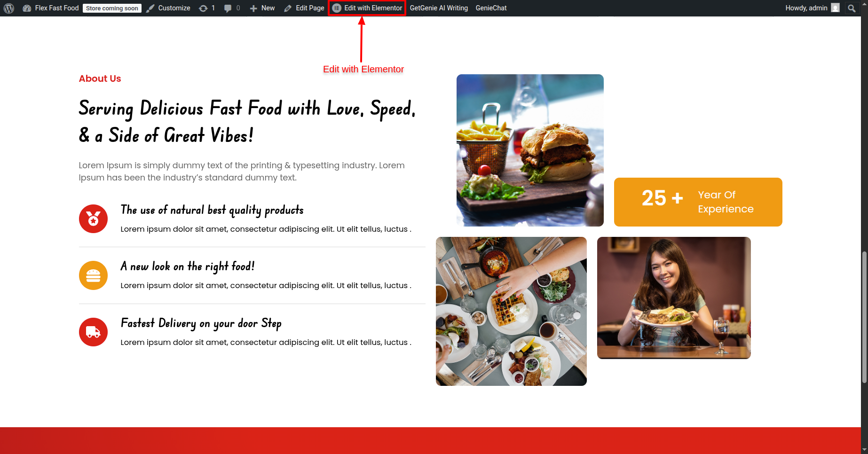Image resolution: width=868 pixels, height=454 pixels.
Task: Click the smiling woman with plate photo
Action: (674, 298)
